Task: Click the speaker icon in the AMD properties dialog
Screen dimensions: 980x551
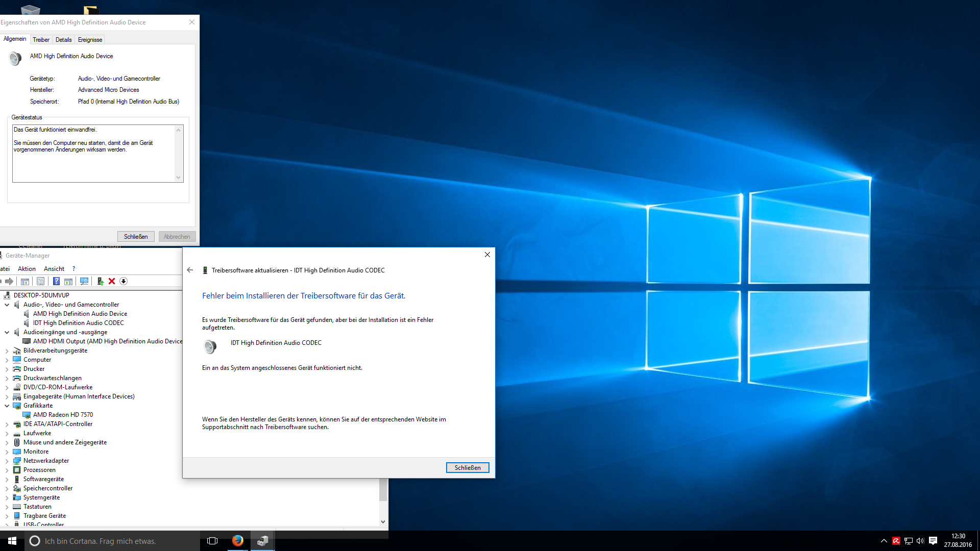Action: 15,59
